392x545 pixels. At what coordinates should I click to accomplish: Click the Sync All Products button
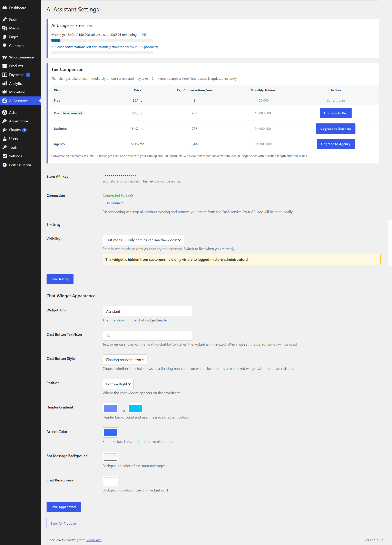point(64,523)
